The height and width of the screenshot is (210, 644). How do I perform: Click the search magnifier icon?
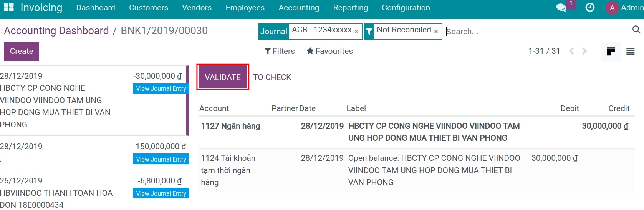[x=636, y=30]
